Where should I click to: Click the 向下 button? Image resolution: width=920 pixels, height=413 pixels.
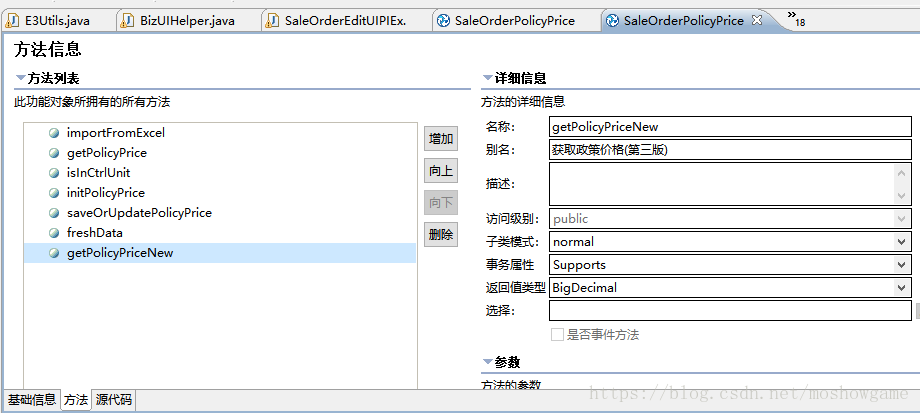[x=441, y=203]
